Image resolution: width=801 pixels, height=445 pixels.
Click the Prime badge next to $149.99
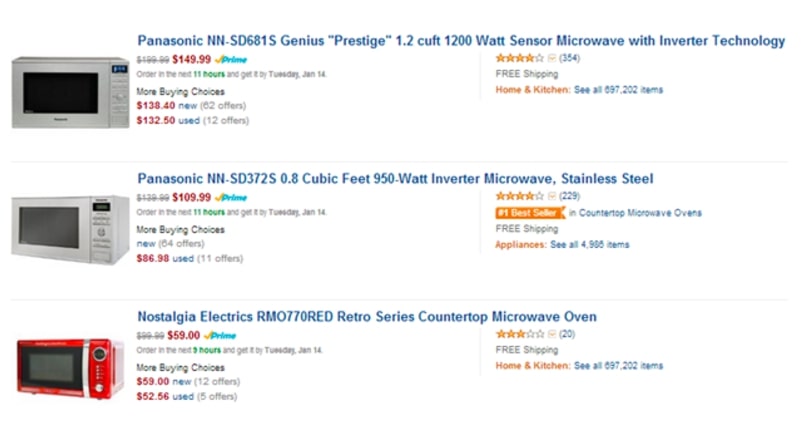click(231, 59)
